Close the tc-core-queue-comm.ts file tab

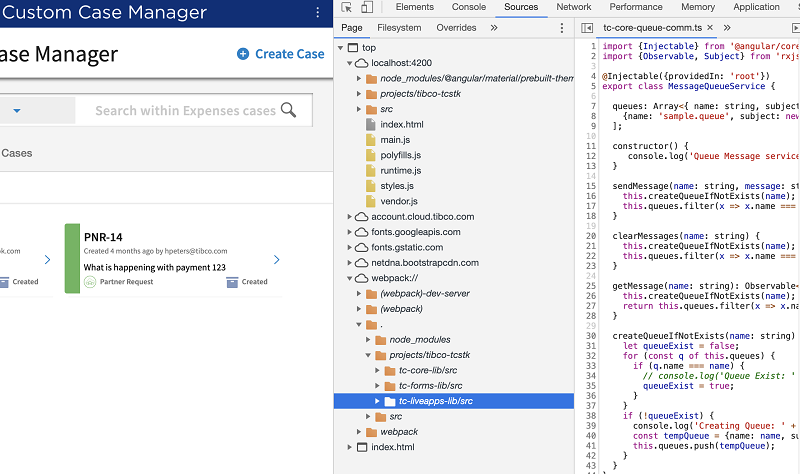tap(710, 28)
